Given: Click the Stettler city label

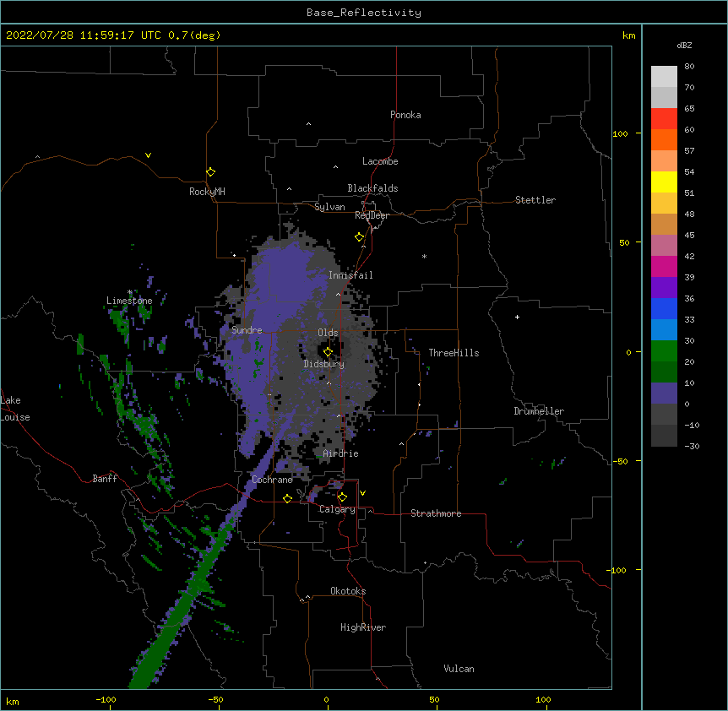Looking at the screenshot, I should click(x=535, y=200).
